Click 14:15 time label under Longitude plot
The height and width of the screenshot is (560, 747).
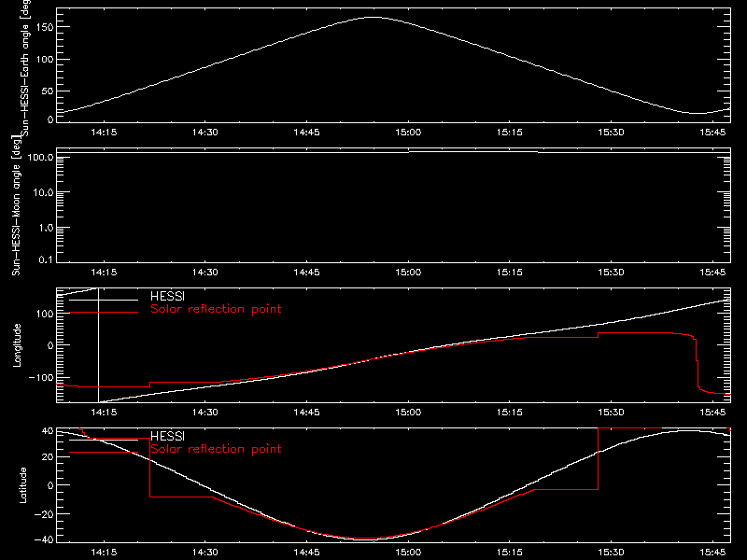click(104, 412)
